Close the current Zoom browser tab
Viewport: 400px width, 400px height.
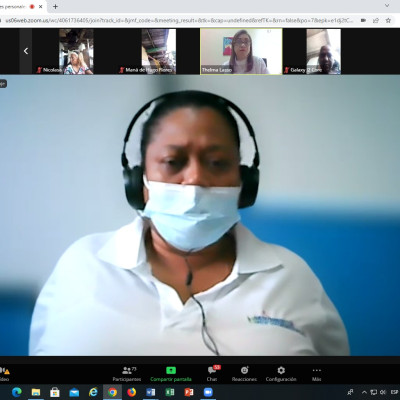click(41, 6)
